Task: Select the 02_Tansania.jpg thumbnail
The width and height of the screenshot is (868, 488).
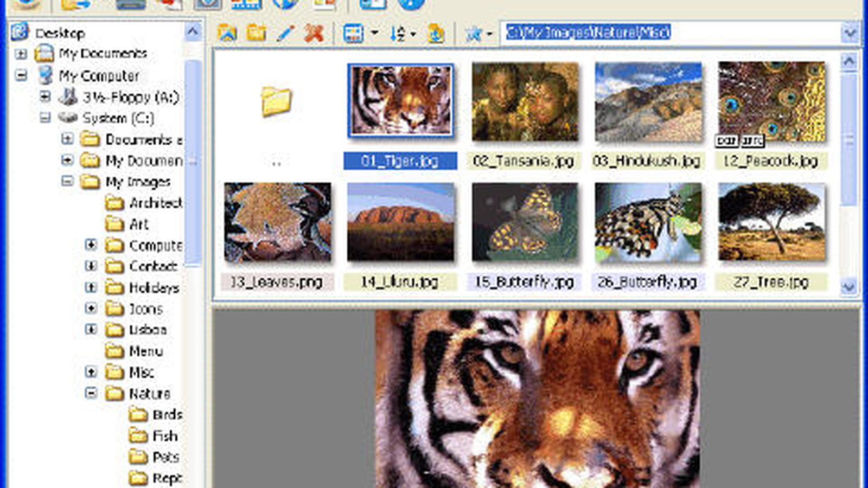Action: (x=525, y=101)
